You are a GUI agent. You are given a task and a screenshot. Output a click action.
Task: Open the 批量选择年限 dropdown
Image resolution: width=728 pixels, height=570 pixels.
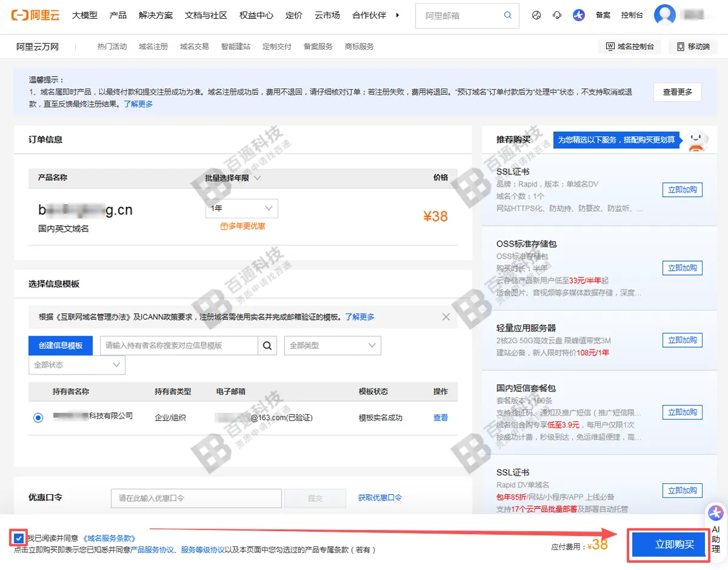(x=233, y=178)
